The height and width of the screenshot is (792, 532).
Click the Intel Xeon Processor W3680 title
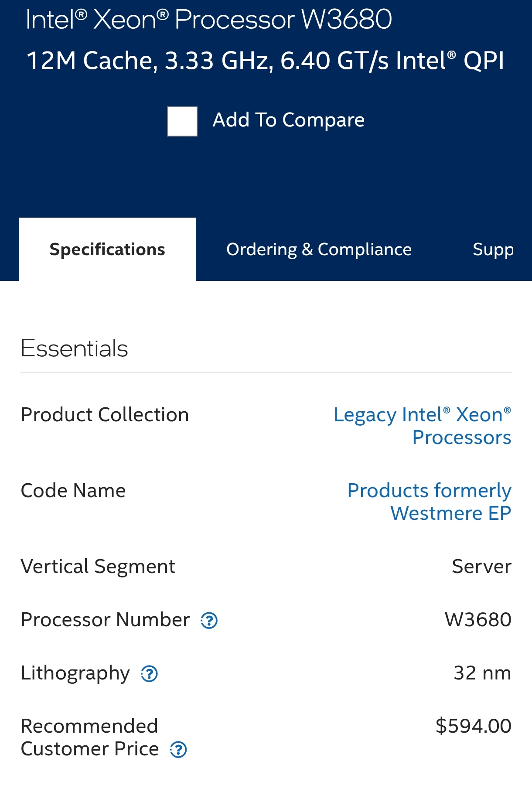[209, 20]
